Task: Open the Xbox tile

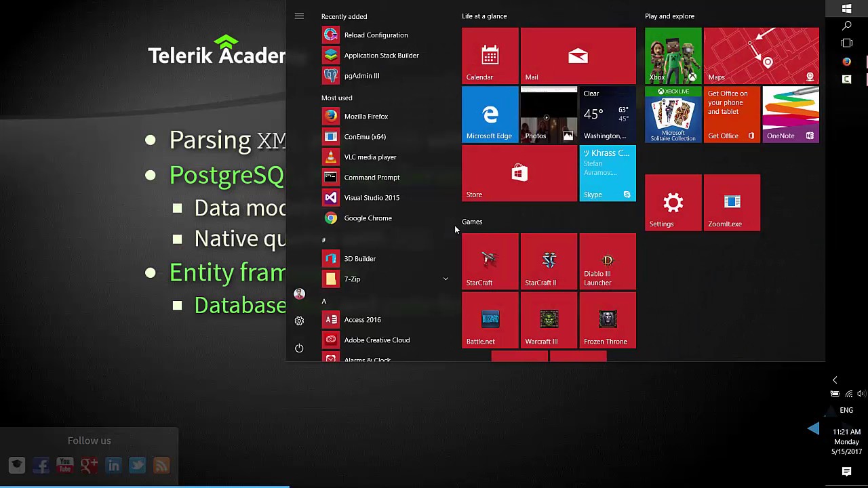Action: tap(673, 56)
